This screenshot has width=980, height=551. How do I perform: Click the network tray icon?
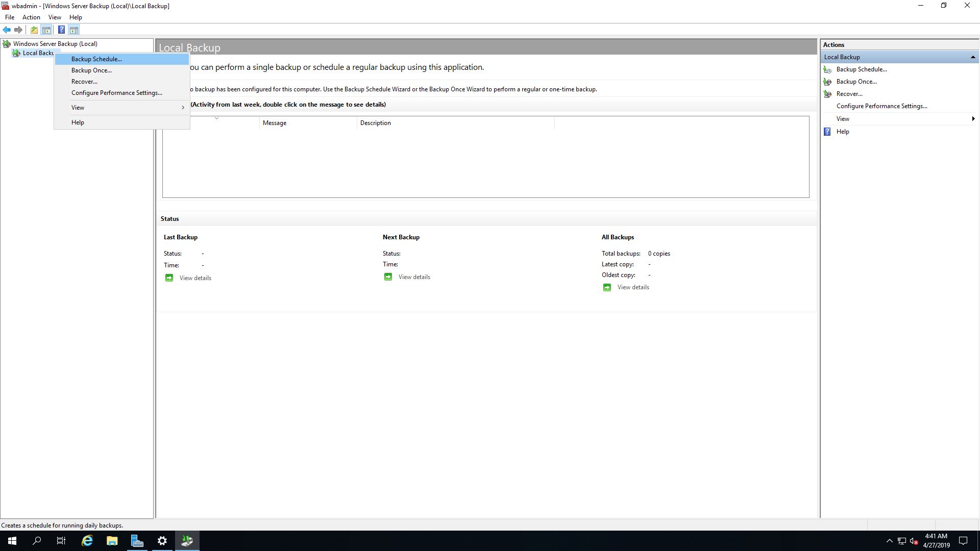902,541
